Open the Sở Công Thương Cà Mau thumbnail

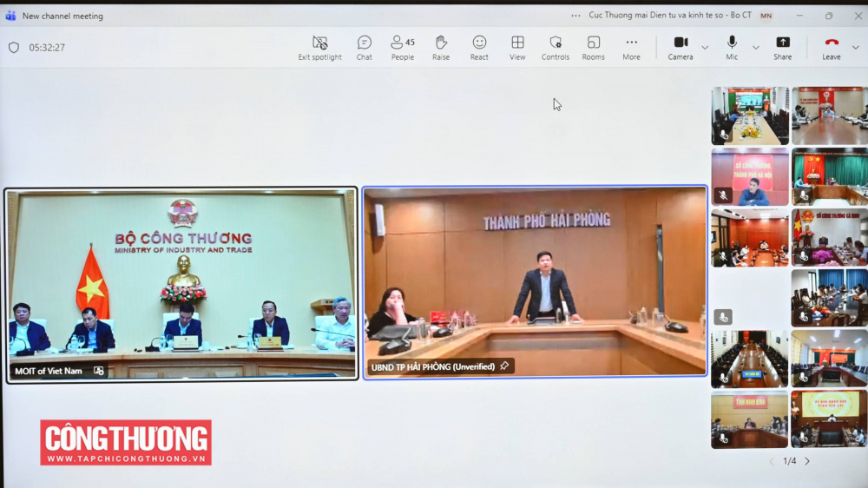pyautogui.click(x=829, y=238)
